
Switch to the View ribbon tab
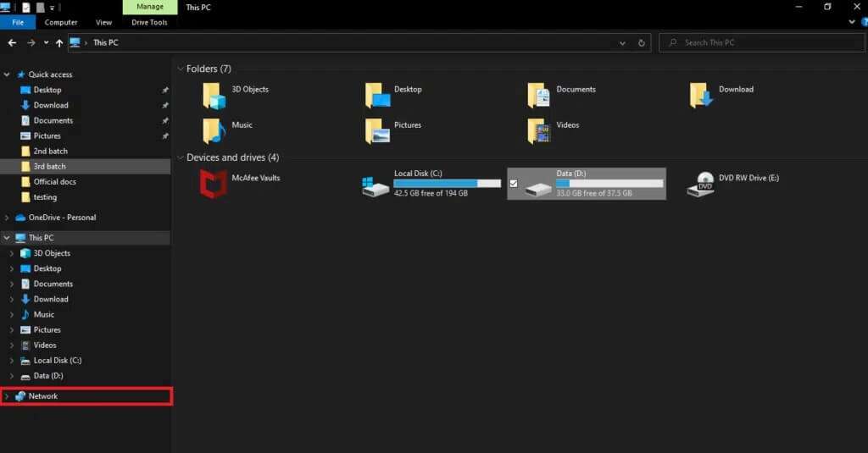point(103,22)
